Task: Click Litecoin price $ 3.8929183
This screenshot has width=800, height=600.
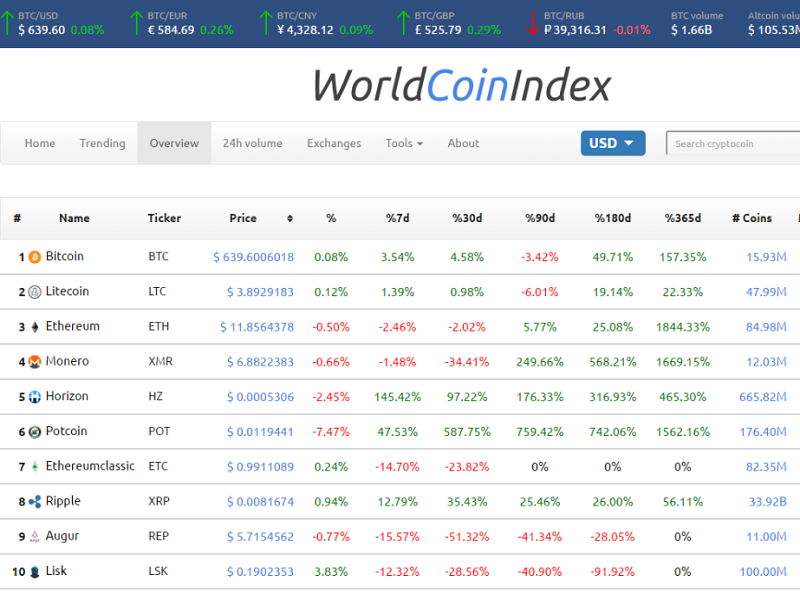Action: coord(260,292)
